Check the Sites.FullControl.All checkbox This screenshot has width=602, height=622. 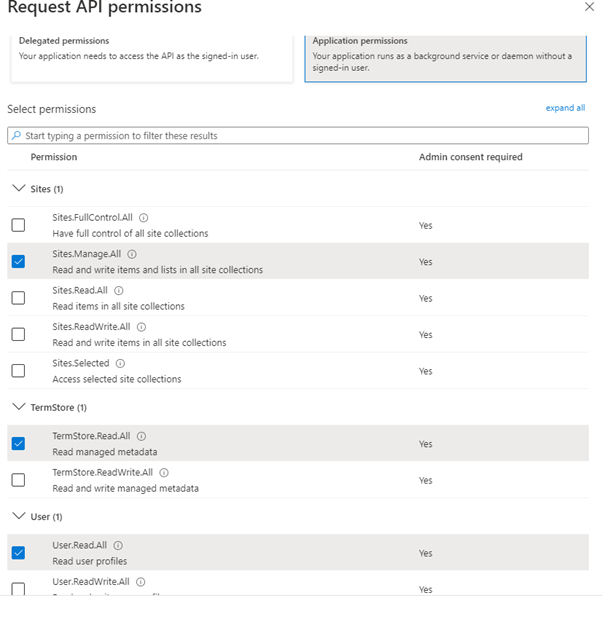[x=18, y=225]
